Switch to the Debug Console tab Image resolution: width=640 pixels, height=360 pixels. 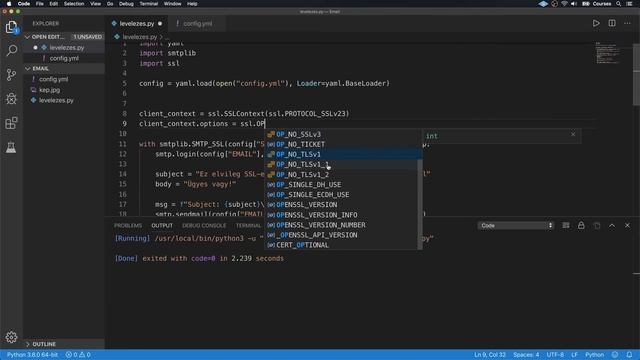point(204,225)
